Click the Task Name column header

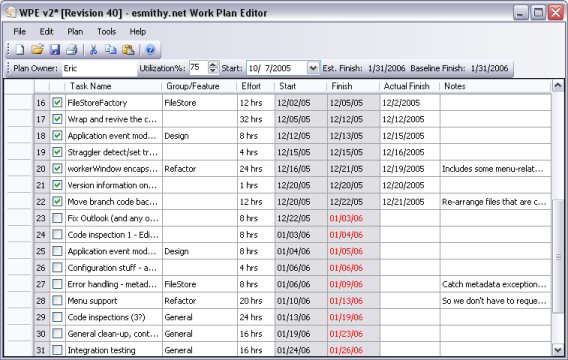[x=113, y=86]
